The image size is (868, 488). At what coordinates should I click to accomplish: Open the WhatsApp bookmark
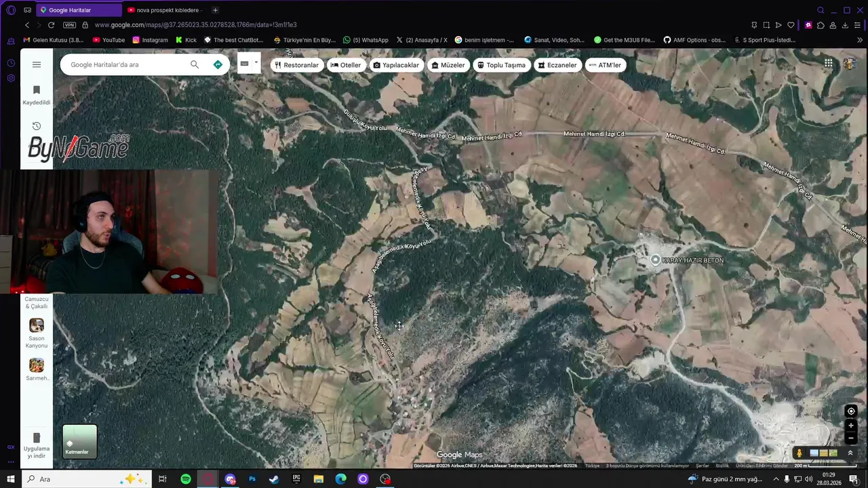click(x=366, y=40)
